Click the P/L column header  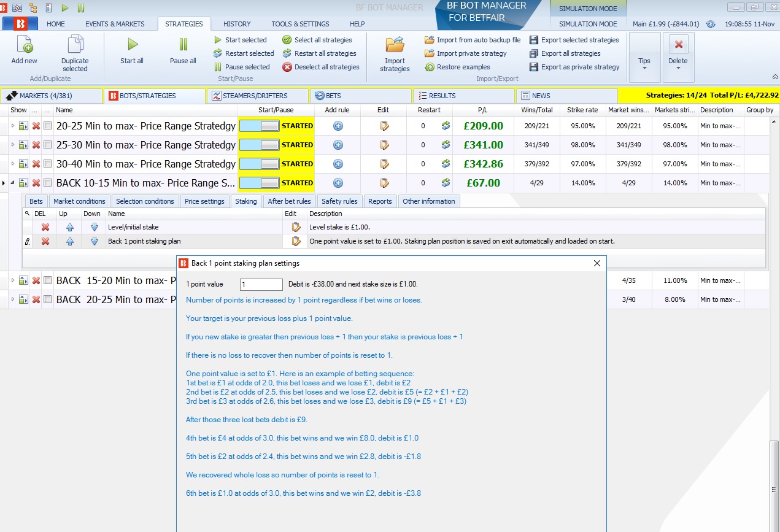click(483, 110)
